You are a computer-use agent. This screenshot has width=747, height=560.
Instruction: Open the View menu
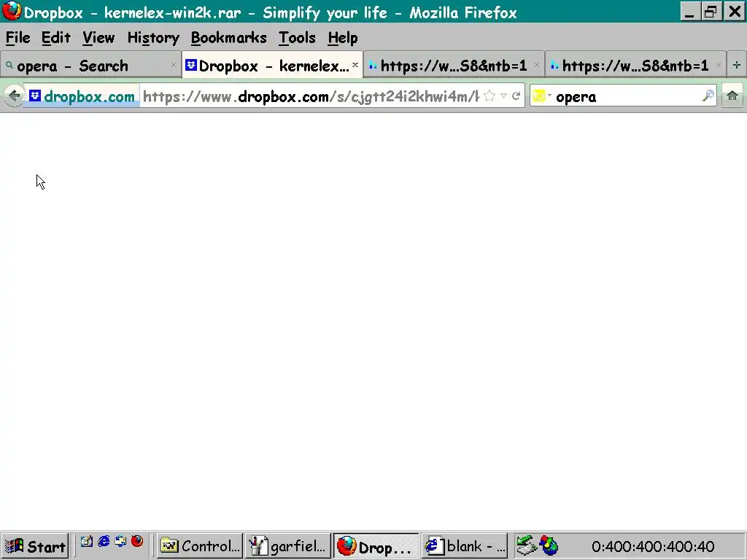(x=98, y=38)
